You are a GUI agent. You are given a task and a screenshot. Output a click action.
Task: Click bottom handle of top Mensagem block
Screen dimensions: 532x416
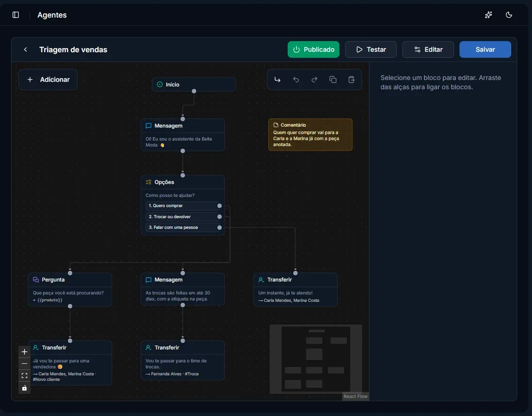point(183,151)
